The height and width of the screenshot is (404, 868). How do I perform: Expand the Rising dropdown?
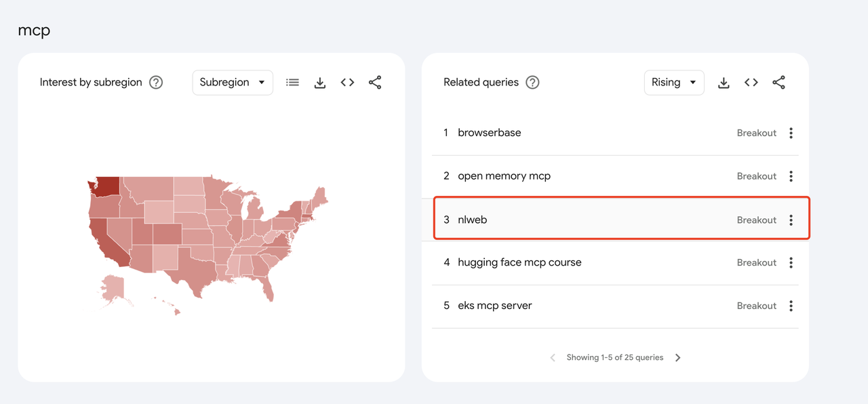click(x=673, y=83)
